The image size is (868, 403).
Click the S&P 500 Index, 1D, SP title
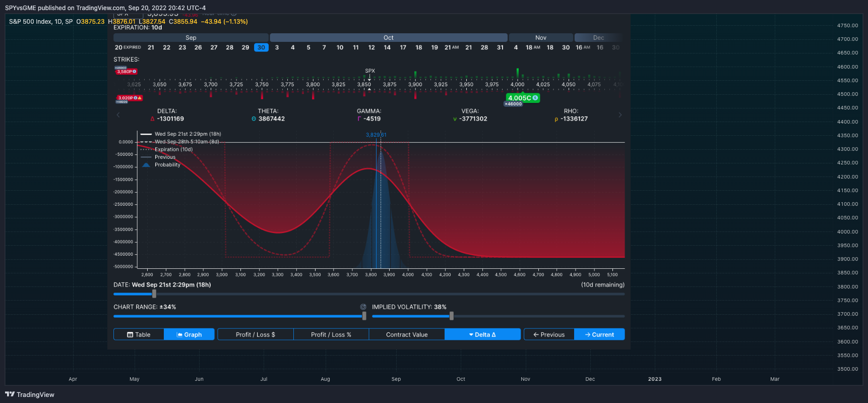point(41,22)
